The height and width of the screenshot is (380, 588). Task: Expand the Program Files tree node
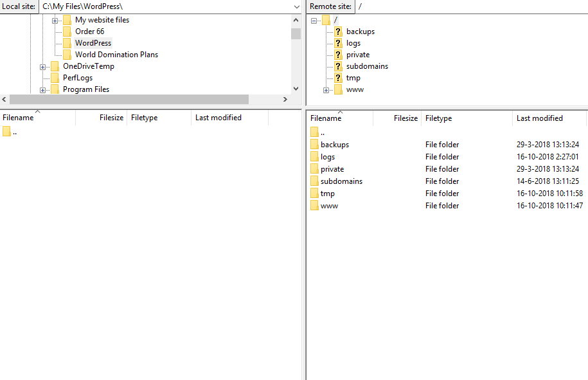(43, 90)
